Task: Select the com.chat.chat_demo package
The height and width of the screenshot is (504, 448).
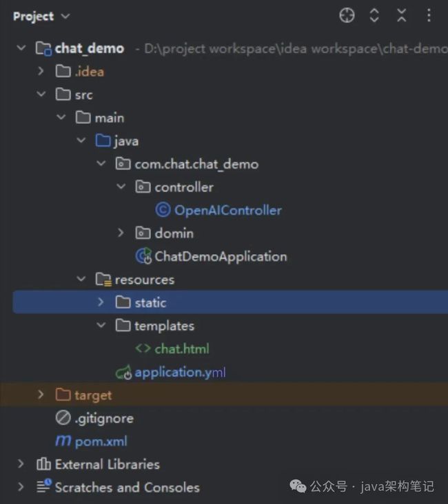Action: click(196, 165)
